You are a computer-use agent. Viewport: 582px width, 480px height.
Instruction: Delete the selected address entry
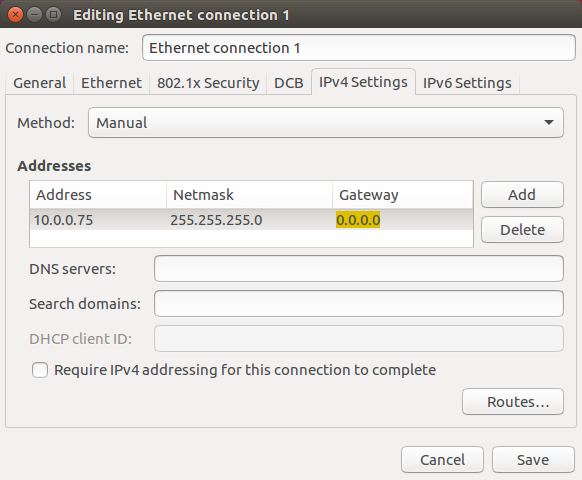coord(522,230)
